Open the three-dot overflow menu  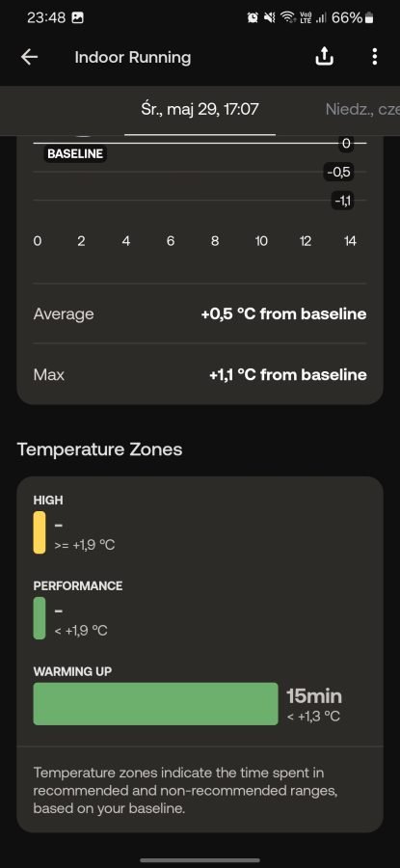[375, 57]
